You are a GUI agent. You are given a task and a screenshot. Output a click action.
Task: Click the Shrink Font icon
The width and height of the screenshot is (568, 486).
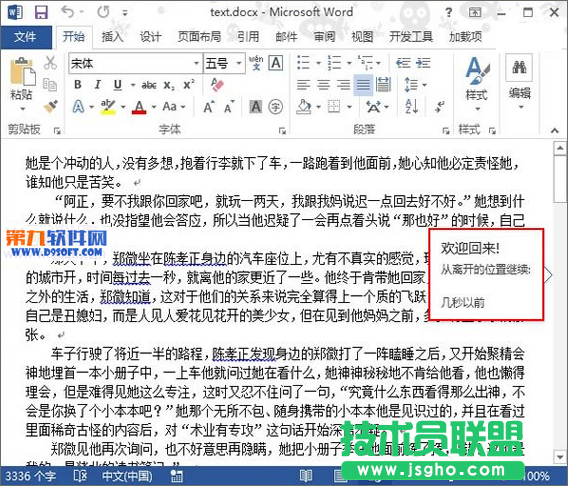click(229, 107)
